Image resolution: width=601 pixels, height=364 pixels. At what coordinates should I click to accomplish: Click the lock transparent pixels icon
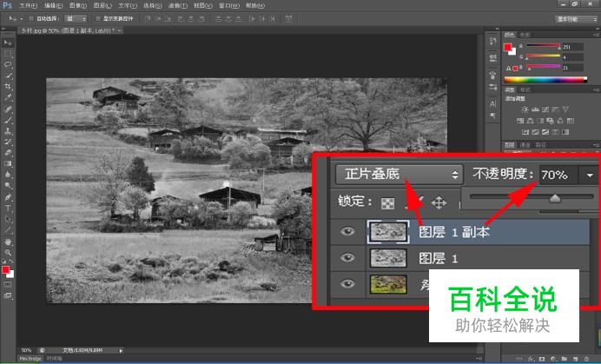pyautogui.click(x=386, y=202)
